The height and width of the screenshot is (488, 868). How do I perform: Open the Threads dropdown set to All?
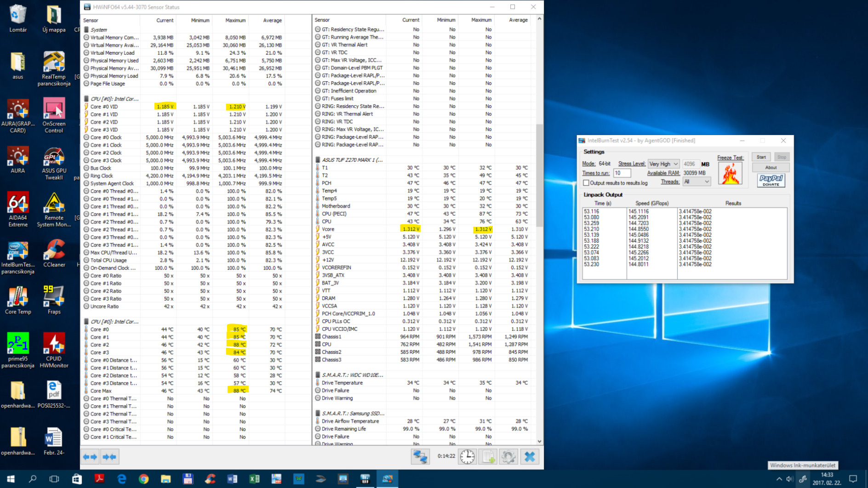[697, 182]
